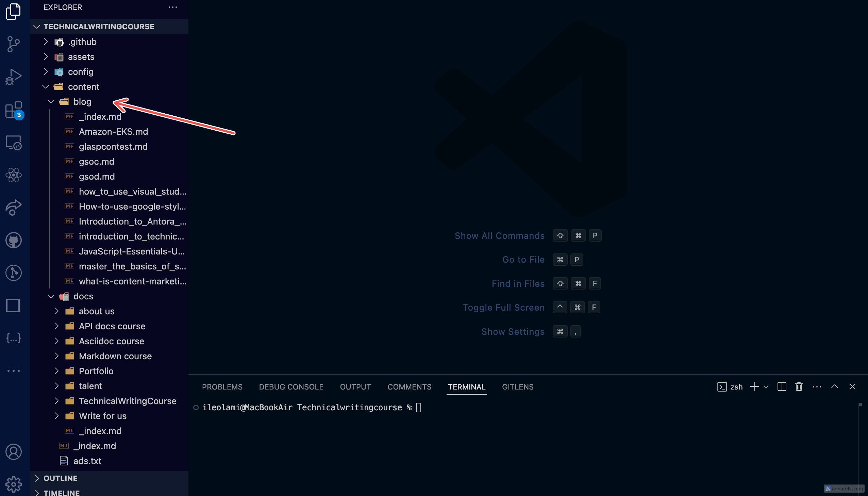Click the zsh terminal shell icon
The image size is (868, 496).
coord(722,387)
